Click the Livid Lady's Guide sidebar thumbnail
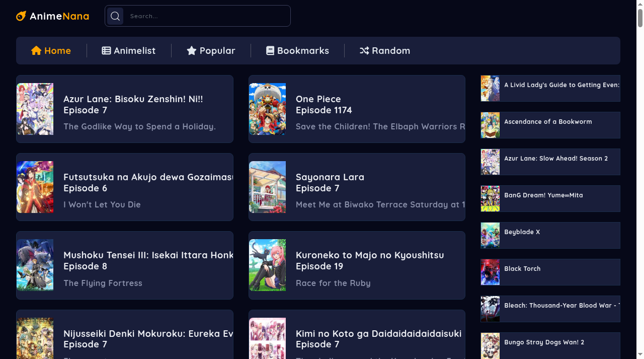The height and width of the screenshot is (359, 644). pos(490,88)
